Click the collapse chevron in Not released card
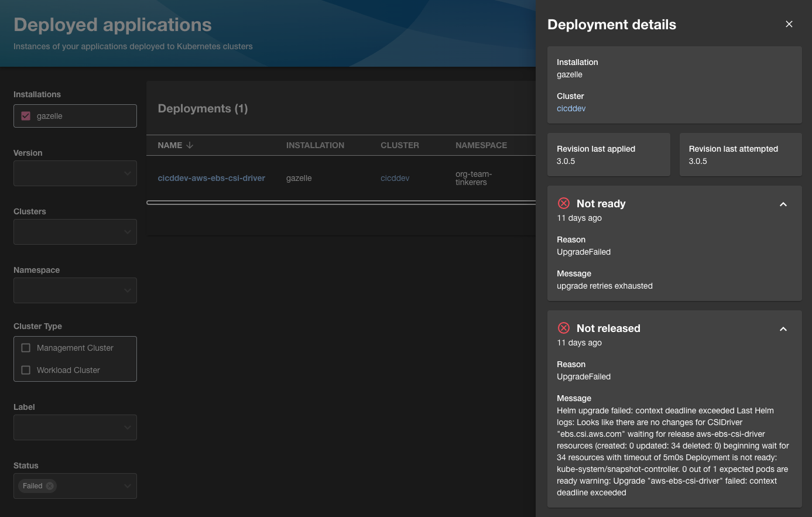This screenshot has height=517, width=812. (783, 329)
